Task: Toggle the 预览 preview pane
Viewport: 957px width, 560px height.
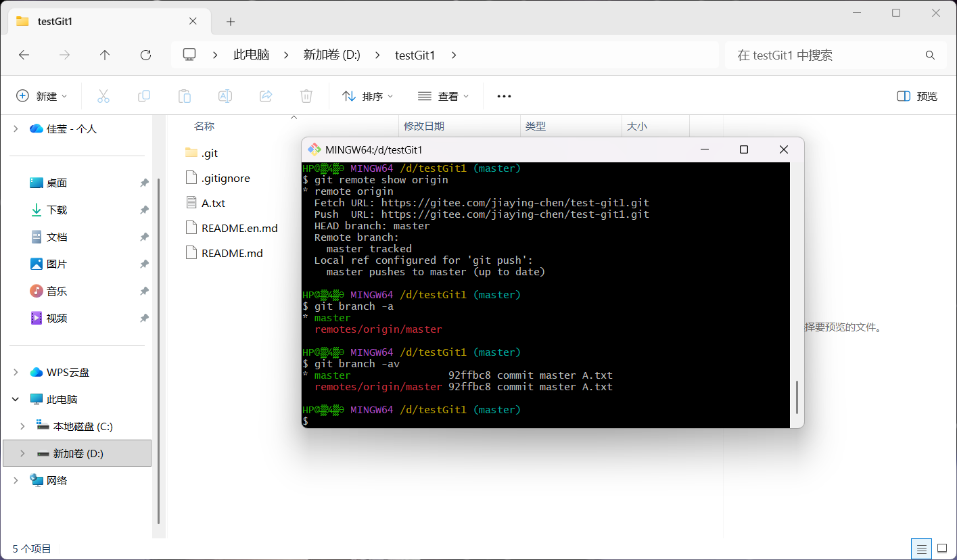Action: 917,96
